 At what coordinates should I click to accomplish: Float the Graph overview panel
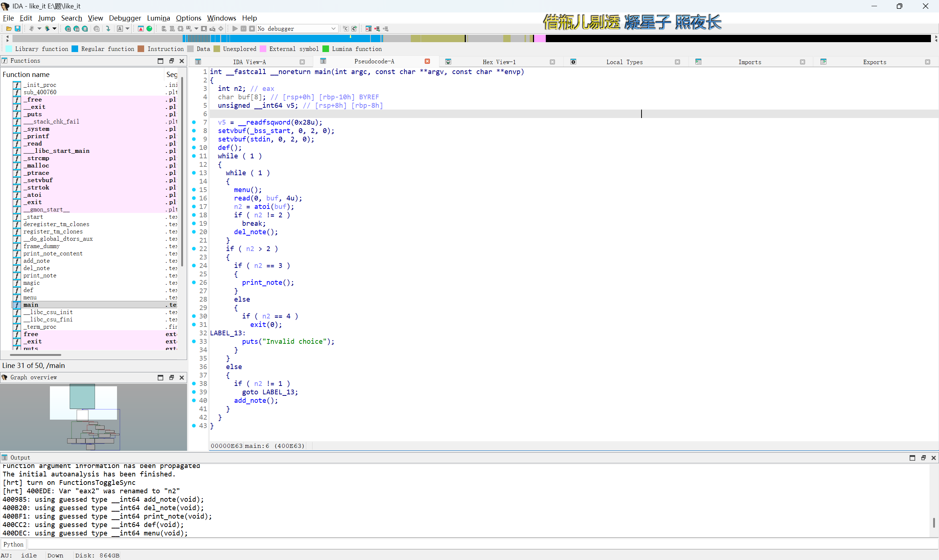171,377
